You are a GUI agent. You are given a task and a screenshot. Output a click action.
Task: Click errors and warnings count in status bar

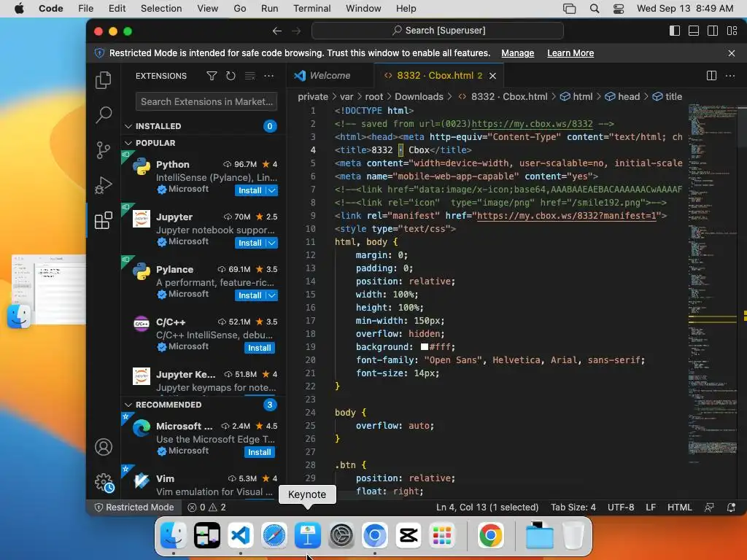206,507
